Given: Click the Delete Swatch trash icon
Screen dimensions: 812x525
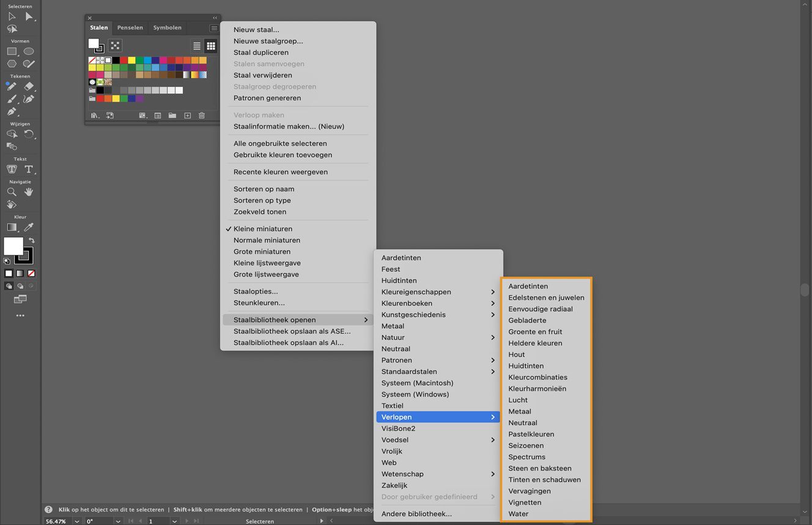Looking at the screenshot, I should click(202, 116).
